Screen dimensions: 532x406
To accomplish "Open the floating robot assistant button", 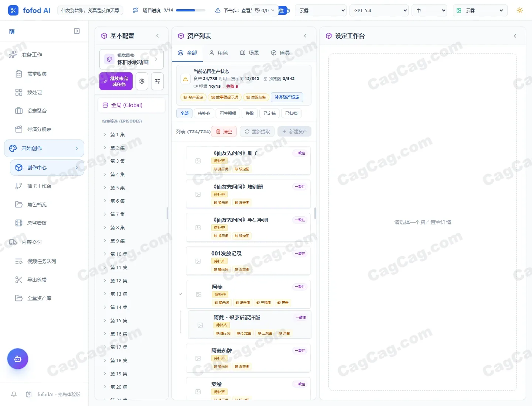I will coord(18,359).
